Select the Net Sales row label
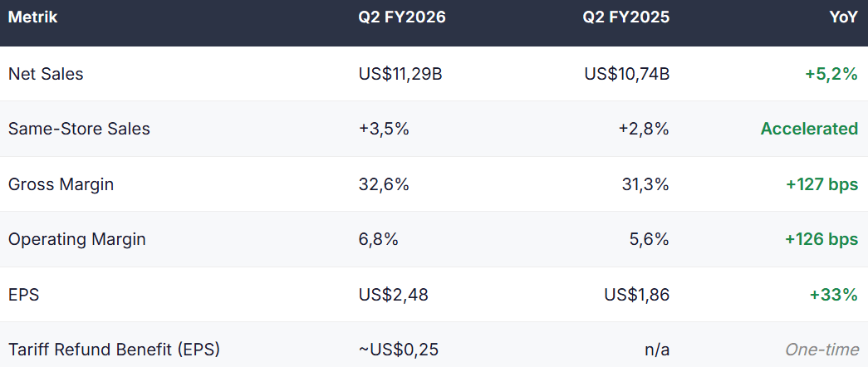The image size is (868, 367). click(x=46, y=74)
